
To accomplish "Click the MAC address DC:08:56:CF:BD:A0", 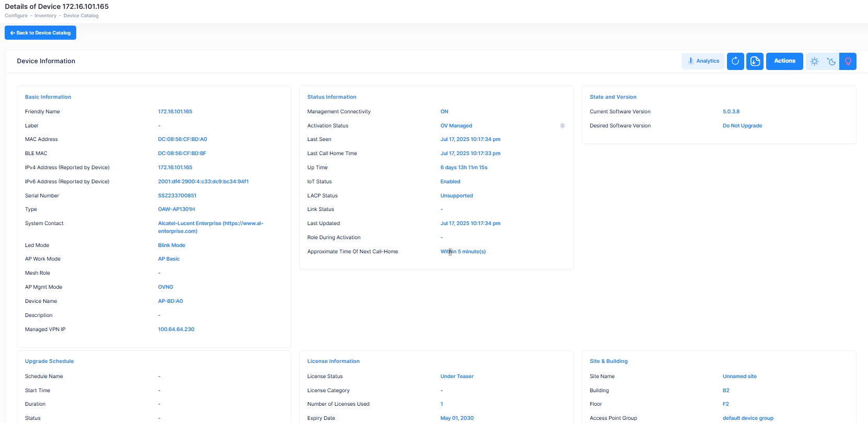I will [182, 139].
